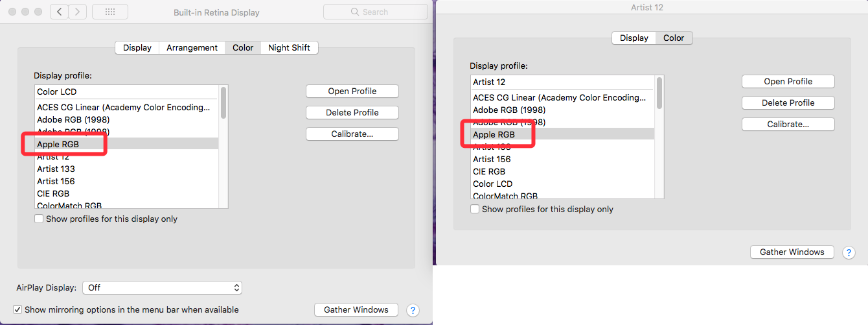Open Profile in Artist 12 window

(788, 81)
